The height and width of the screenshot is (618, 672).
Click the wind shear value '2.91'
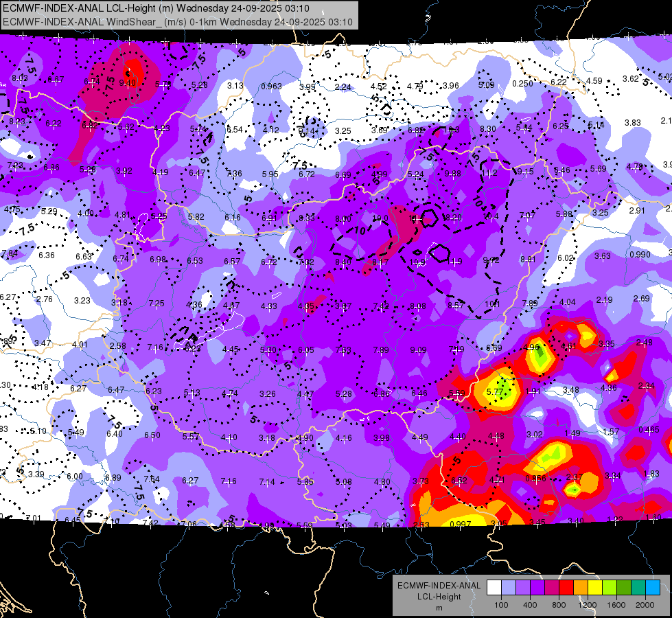click(637, 211)
